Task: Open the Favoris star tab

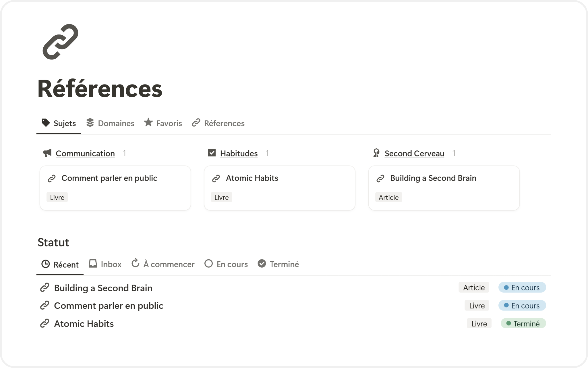Action: point(163,123)
